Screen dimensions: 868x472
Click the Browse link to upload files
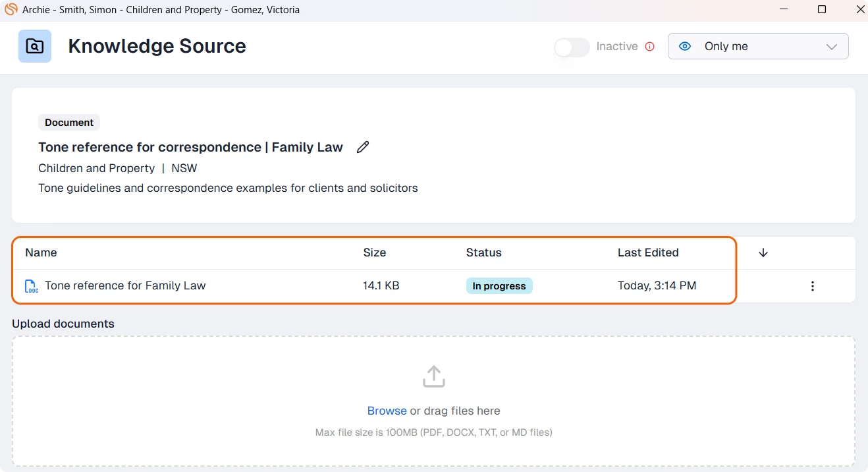point(387,411)
